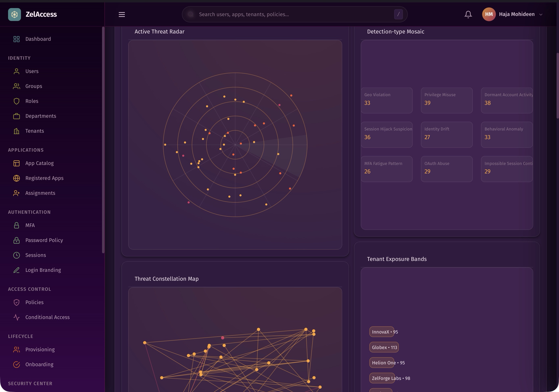The height and width of the screenshot is (392, 559).
Task: Open the notification bell
Action: coord(468,14)
